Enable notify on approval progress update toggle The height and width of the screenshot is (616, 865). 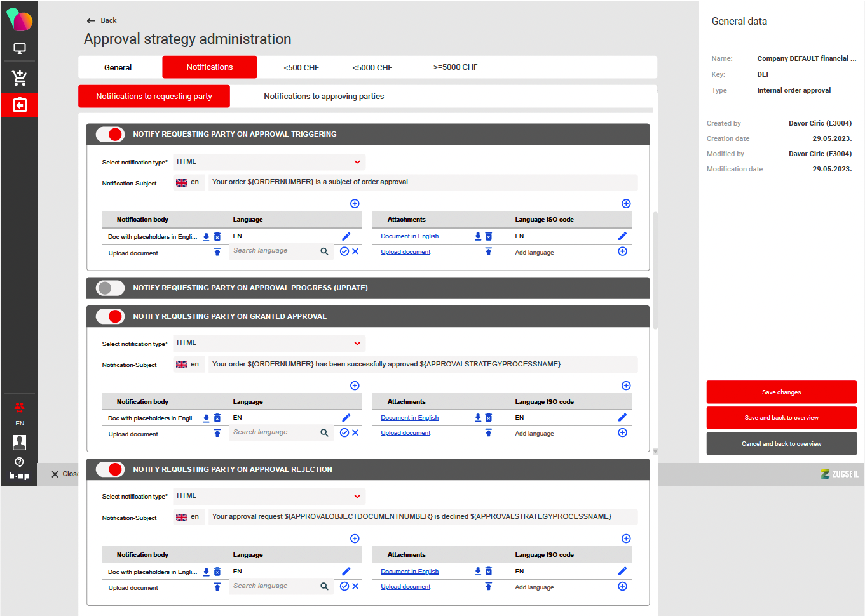click(110, 288)
